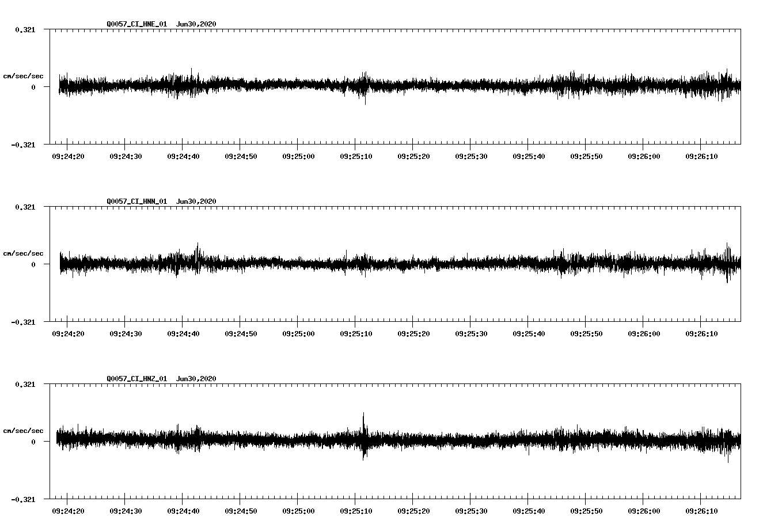782x532 pixels.
Task: Click the 09:25:00 time label under HNE plot
Action: pyautogui.click(x=298, y=157)
